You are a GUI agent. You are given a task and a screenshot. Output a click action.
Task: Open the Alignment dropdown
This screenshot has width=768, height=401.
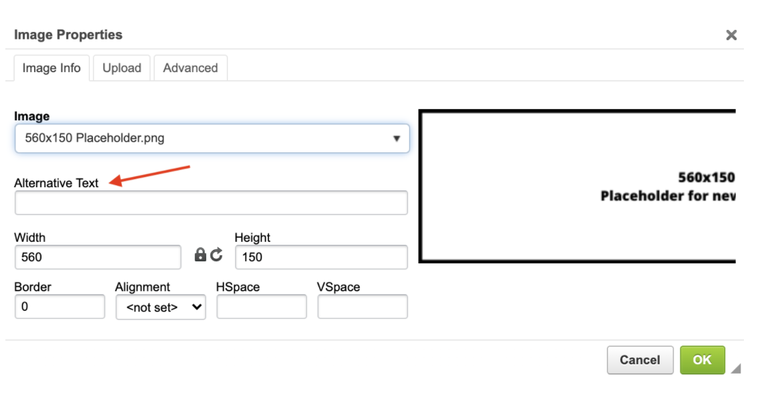click(161, 309)
